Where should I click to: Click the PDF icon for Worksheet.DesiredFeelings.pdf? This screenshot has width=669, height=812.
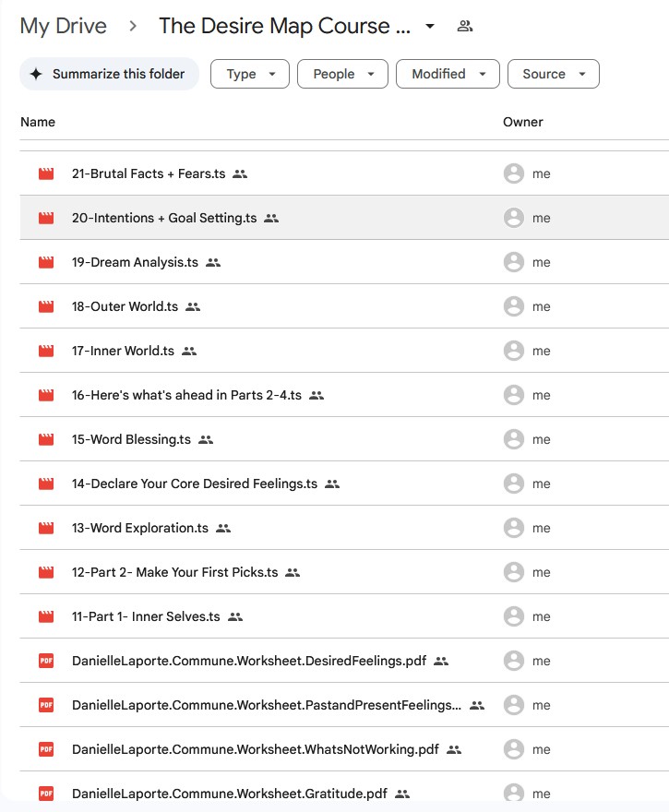coord(46,661)
